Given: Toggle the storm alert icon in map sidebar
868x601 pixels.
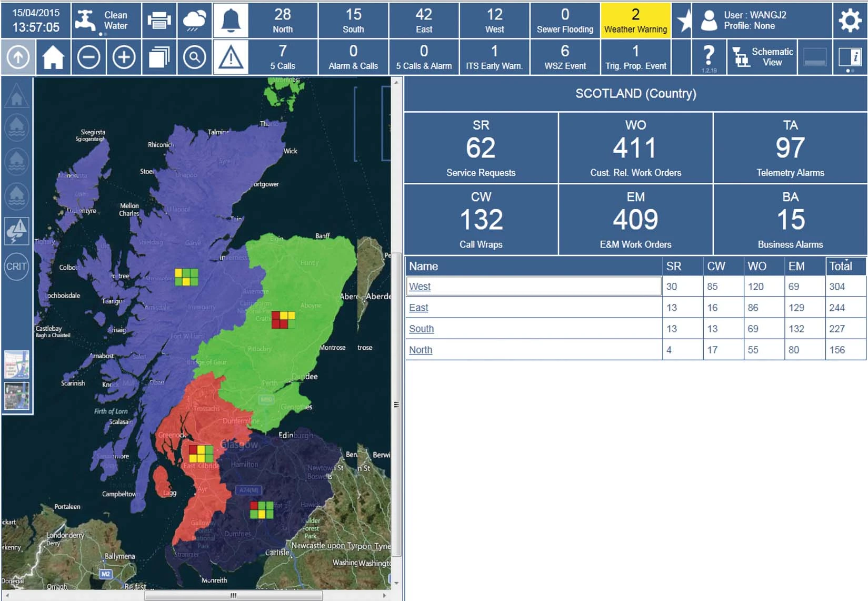Looking at the screenshot, I should coord(16,232).
